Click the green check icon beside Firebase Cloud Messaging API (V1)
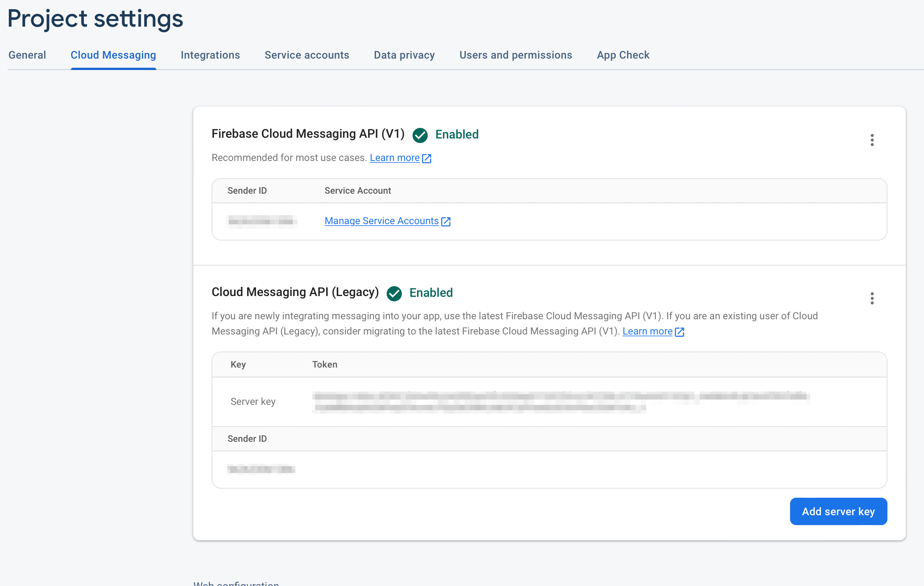 point(420,135)
